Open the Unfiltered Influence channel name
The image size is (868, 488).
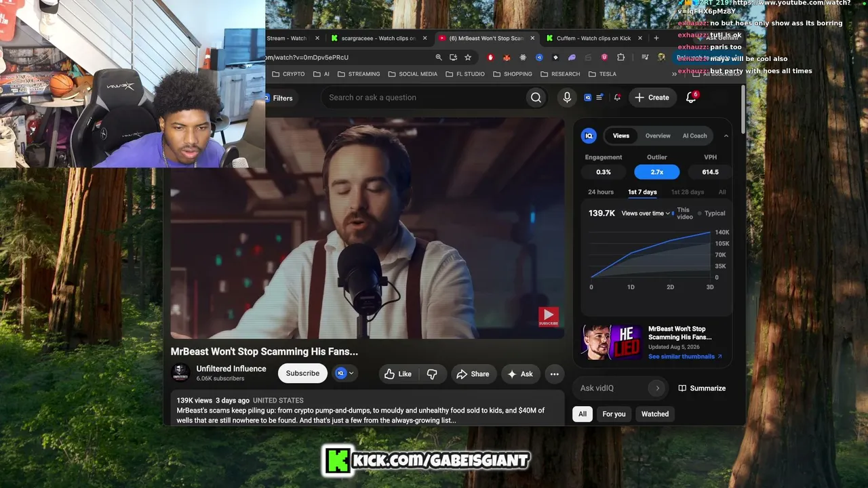(x=231, y=369)
